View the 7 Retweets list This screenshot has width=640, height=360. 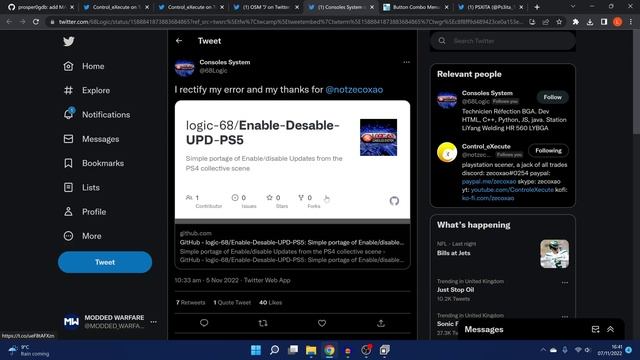191,303
